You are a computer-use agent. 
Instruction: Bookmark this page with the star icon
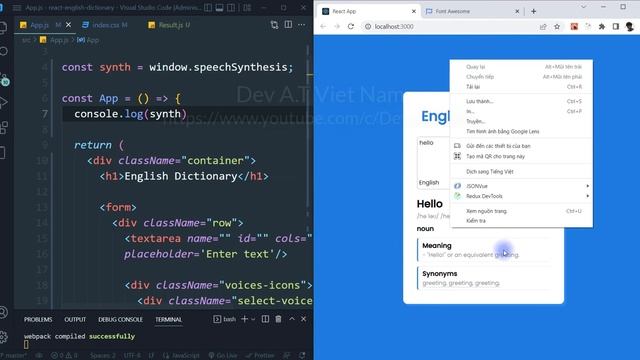tap(557, 27)
